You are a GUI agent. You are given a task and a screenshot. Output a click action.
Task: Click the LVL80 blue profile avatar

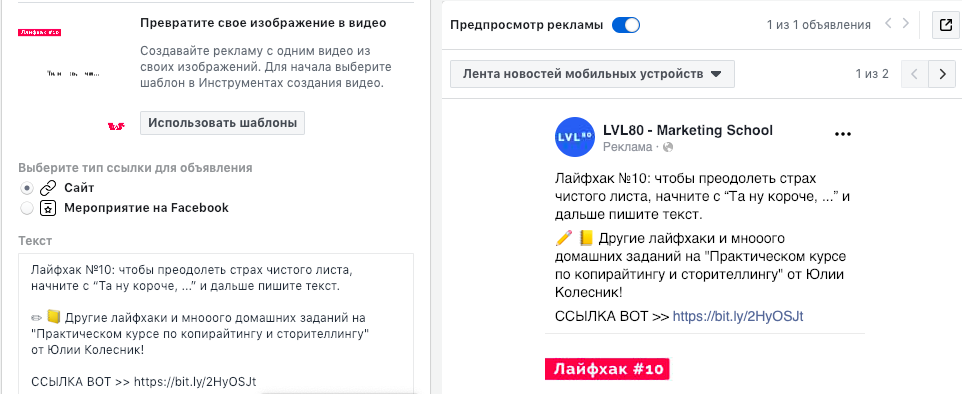(574, 137)
